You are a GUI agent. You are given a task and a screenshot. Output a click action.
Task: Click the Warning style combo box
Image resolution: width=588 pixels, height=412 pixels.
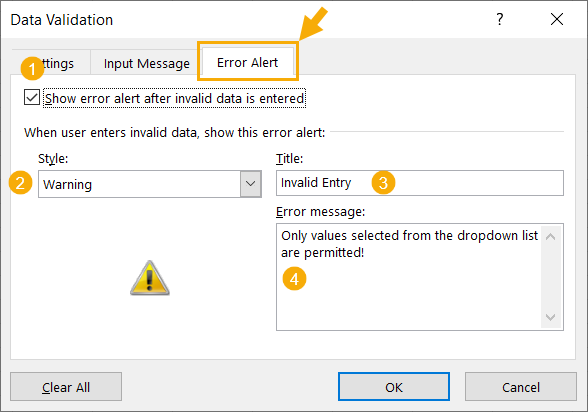(150, 184)
